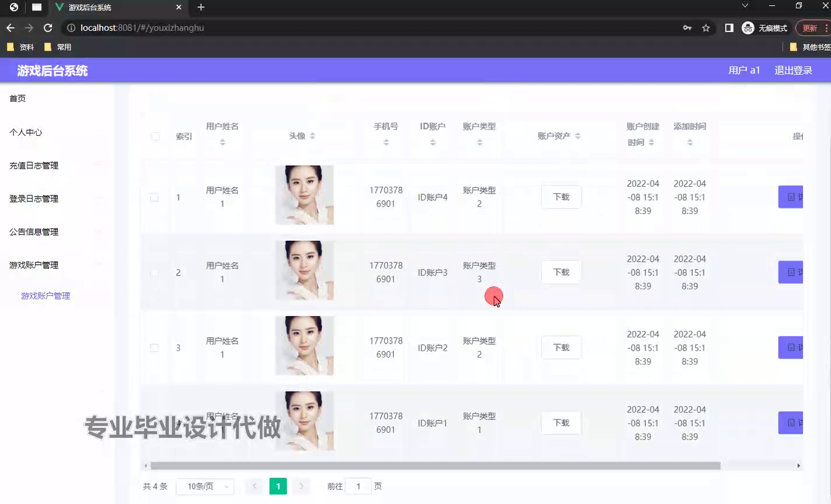The width and height of the screenshot is (831, 504).
Task: Sort by 账户类型 column sort arrows
Action: pos(479,142)
